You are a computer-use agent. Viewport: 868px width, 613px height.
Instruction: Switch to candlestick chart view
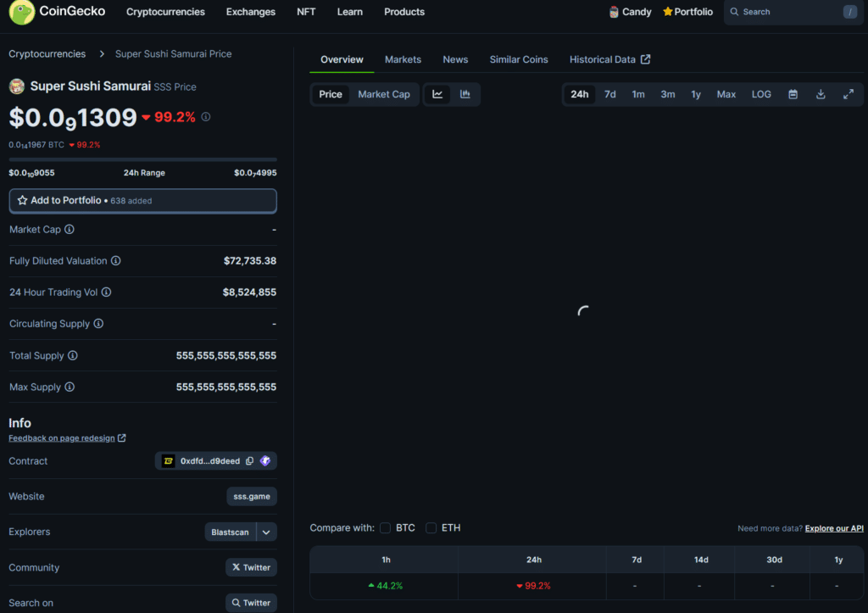[x=465, y=94]
